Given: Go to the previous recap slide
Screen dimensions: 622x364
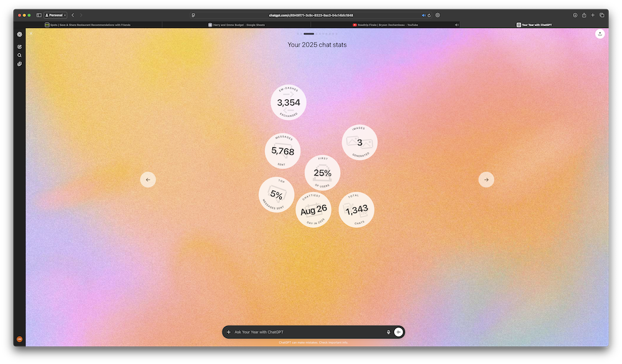Looking at the screenshot, I should [x=148, y=180].
